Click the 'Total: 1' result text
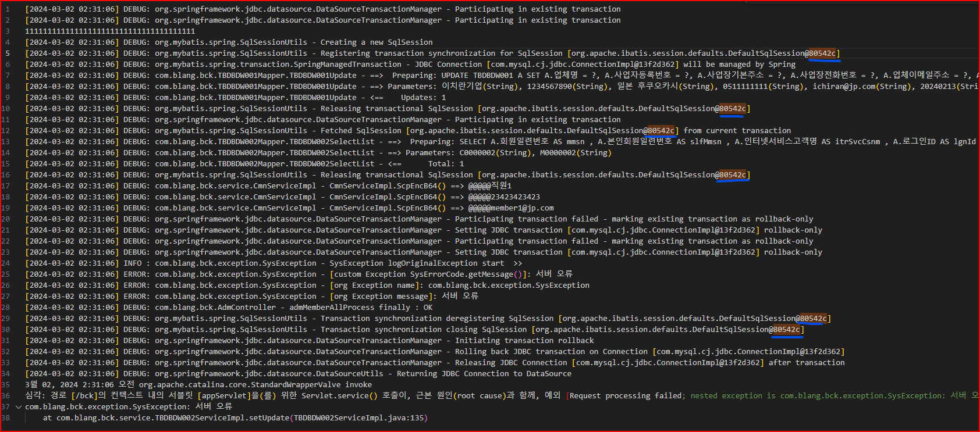The width and height of the screenshot is (980, 432). tap(446, 164)
